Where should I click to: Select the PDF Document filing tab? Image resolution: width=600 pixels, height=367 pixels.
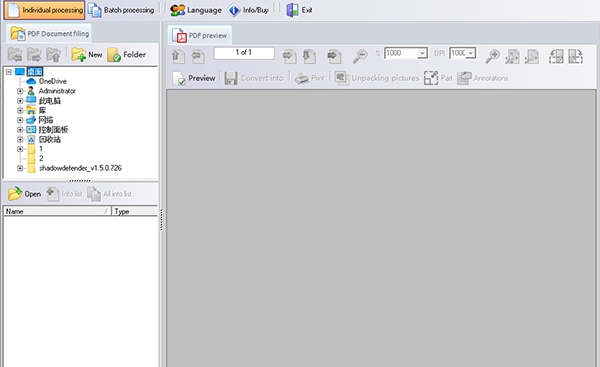coord(49,34)
